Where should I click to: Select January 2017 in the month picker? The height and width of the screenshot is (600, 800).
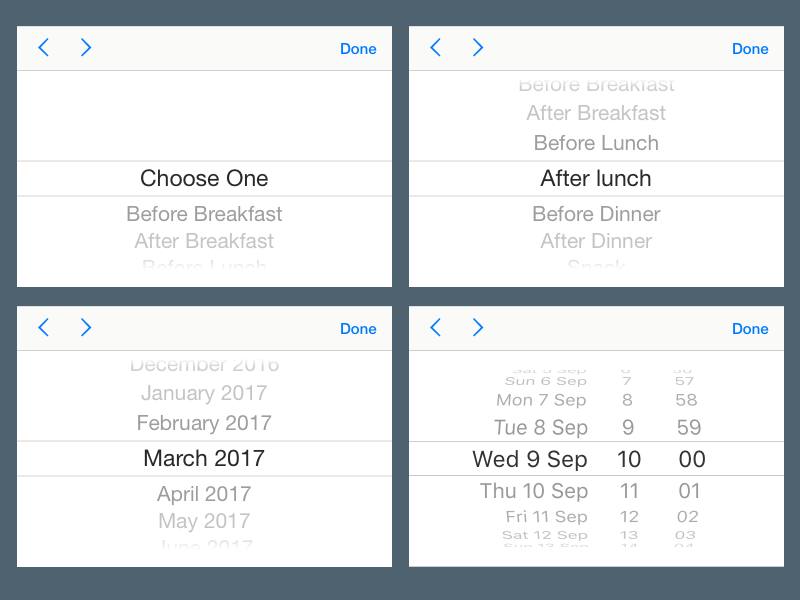click(204, 393)
